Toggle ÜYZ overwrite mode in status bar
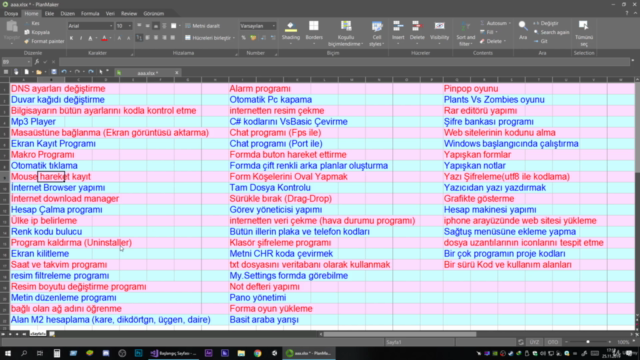The height and width of the screenshot is (360, 640). (x=534, y=342)
